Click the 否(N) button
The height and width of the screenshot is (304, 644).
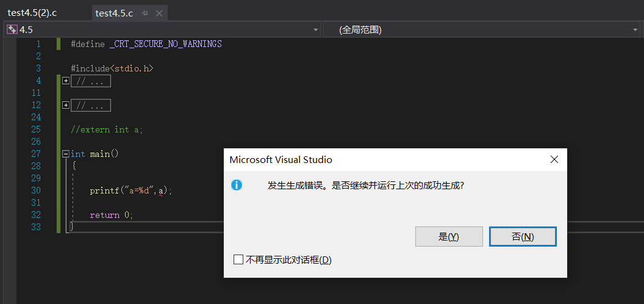[x=523, y=236]
